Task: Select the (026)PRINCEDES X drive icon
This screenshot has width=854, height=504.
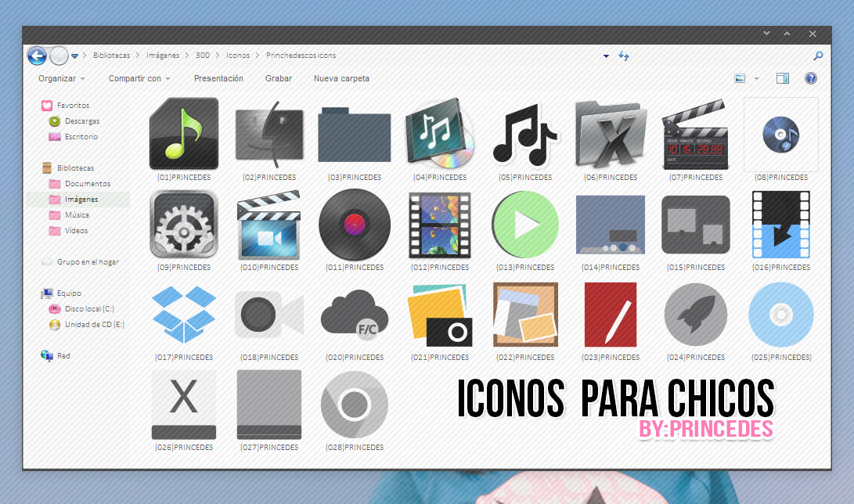Action: click(184, 405)
